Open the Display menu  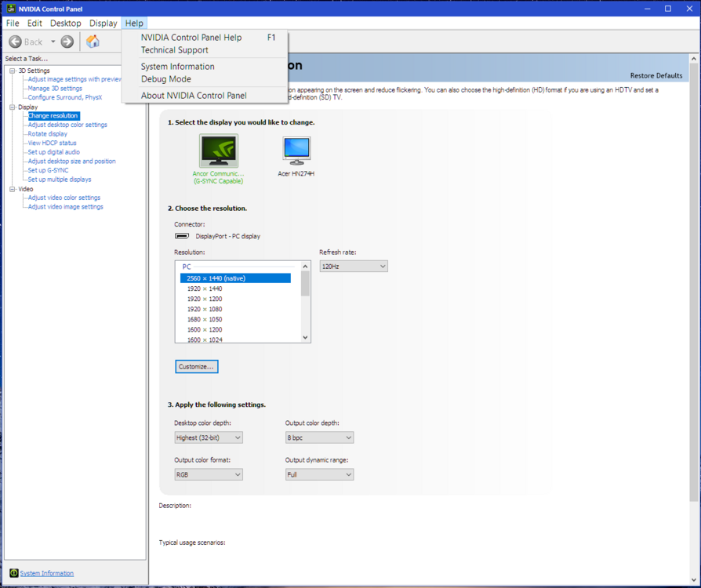click(x=104, y=23)
